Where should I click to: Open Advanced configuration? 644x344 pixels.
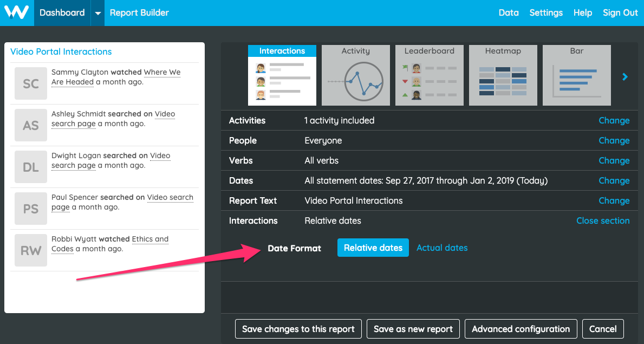coord(521,329)
